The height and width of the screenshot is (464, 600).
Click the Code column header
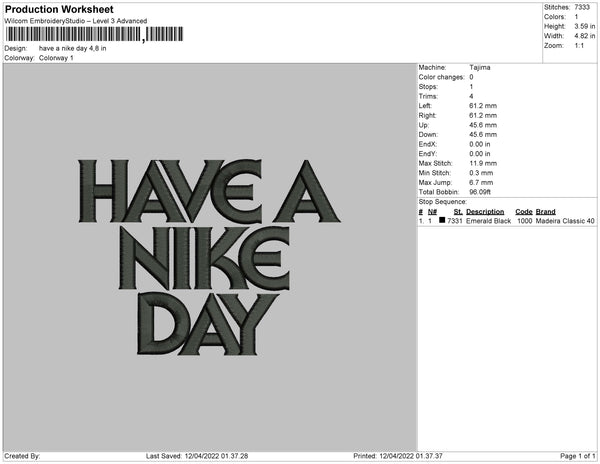point(524,212)
